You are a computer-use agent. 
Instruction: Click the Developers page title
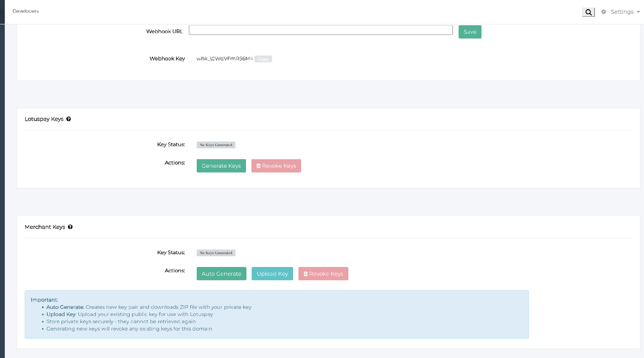tap(26, 11)
